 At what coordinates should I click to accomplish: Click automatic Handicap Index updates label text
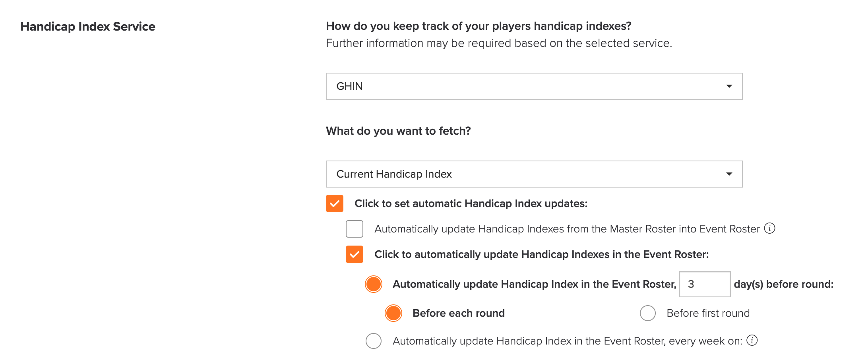(471, 203)
